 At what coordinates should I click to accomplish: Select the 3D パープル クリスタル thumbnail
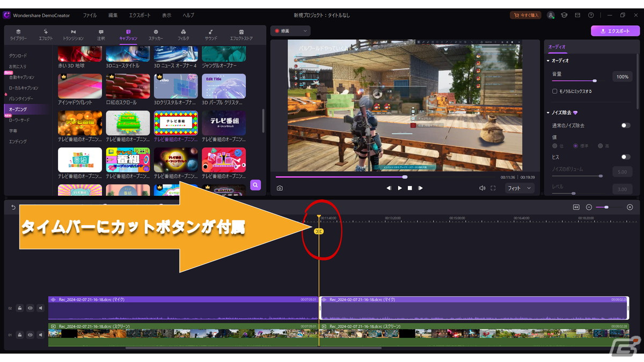(x=224, y=85)
